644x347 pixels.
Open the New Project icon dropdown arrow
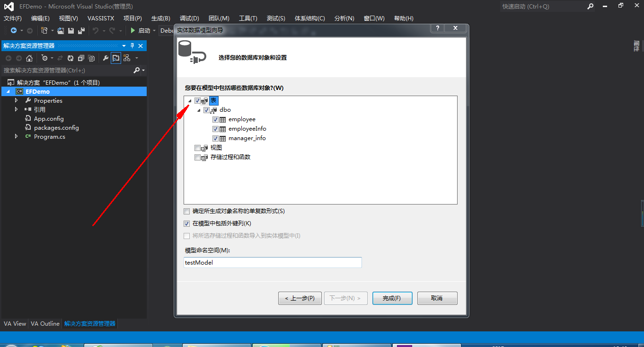click(x=52, y=31)
